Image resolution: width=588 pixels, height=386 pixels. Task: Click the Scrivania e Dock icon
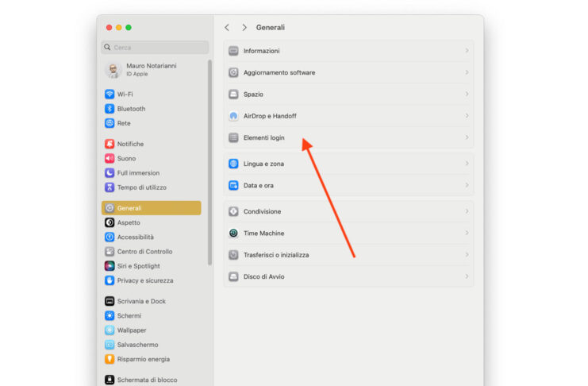tap(110, 301)
